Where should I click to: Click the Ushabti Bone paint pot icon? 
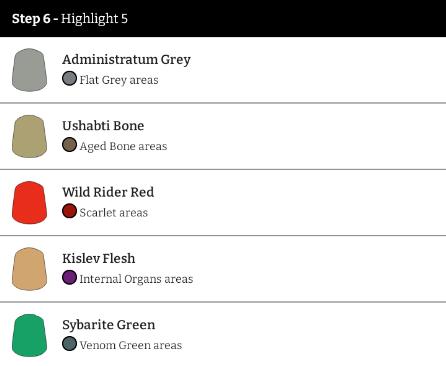point(29,136)
